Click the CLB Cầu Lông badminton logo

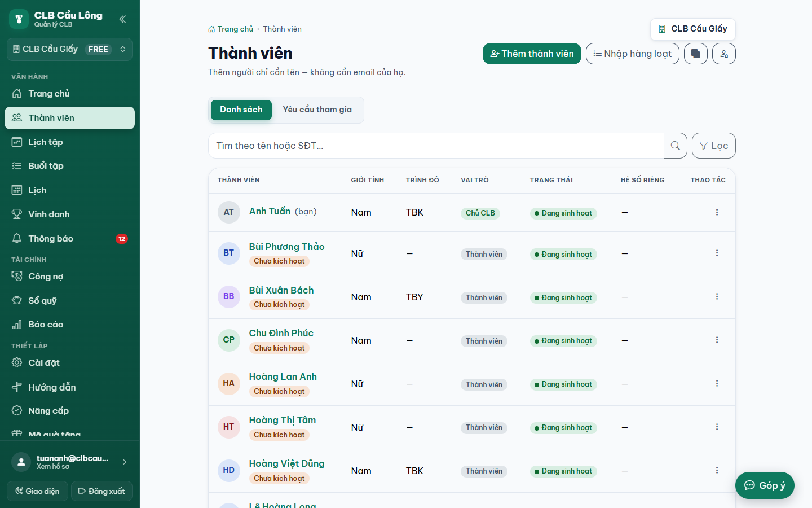19,19
